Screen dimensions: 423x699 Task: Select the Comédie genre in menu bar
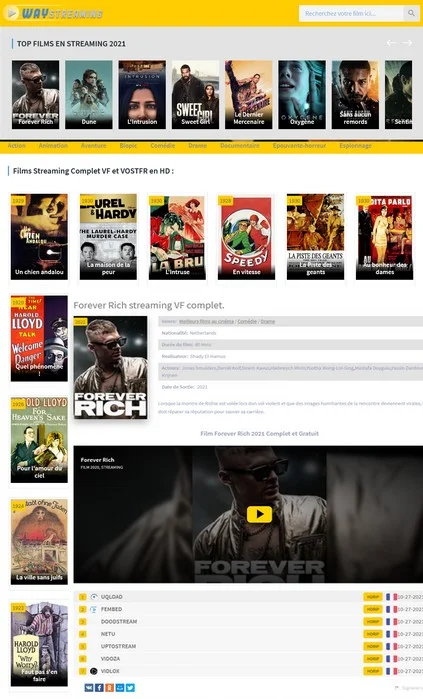(163, 146)
